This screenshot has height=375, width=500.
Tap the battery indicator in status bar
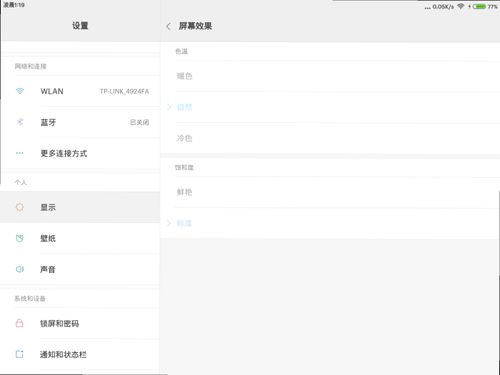[x=479, y=6]
